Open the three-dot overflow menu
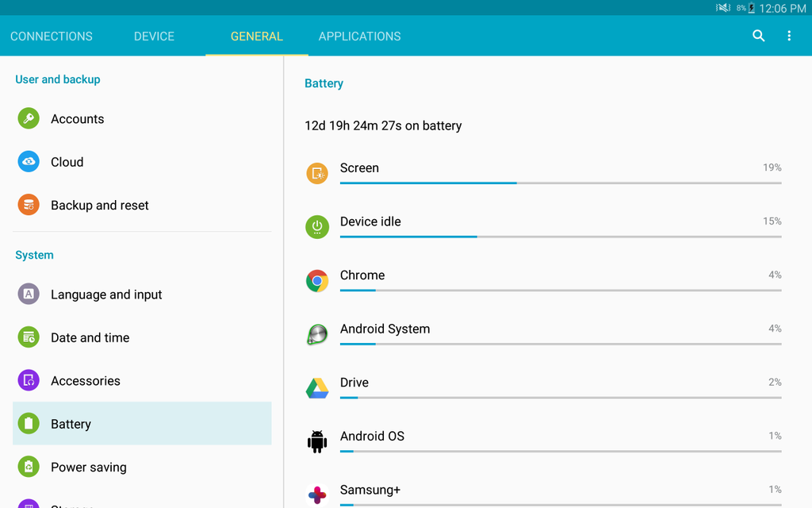 (x=788, y=36)
